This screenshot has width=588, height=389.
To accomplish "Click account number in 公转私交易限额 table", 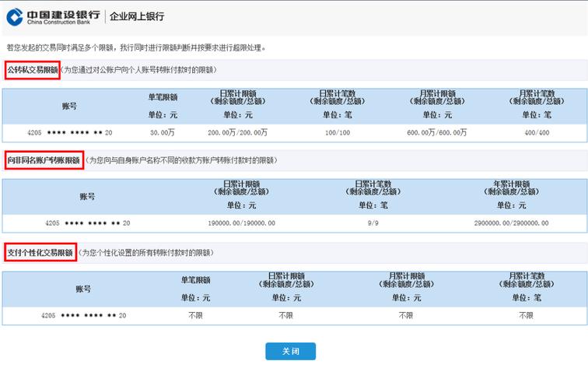I will 70,133.
